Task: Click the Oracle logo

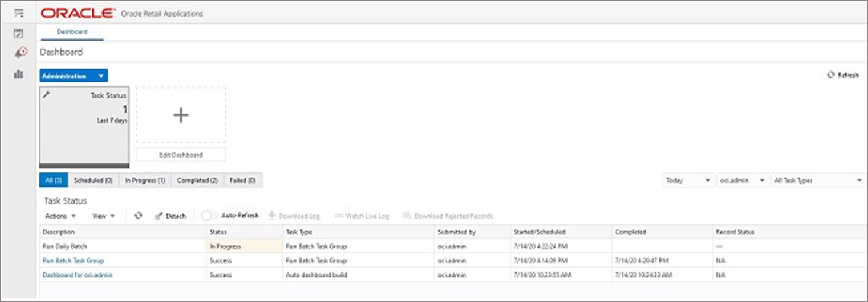Action: point(78,13)
